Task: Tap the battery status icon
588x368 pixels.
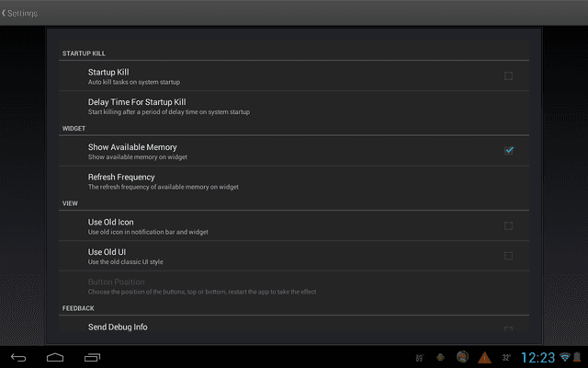Action: tap(577, 357)
